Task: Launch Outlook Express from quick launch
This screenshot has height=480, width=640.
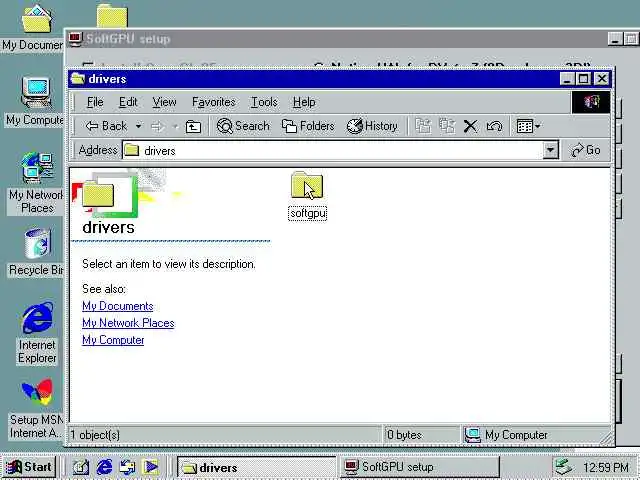Action: 127,467
